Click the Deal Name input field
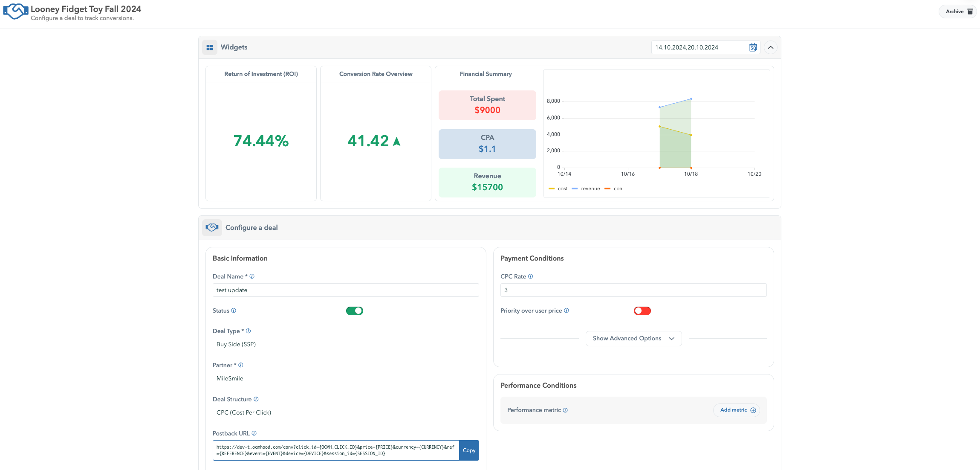 [x=346, y=290]
